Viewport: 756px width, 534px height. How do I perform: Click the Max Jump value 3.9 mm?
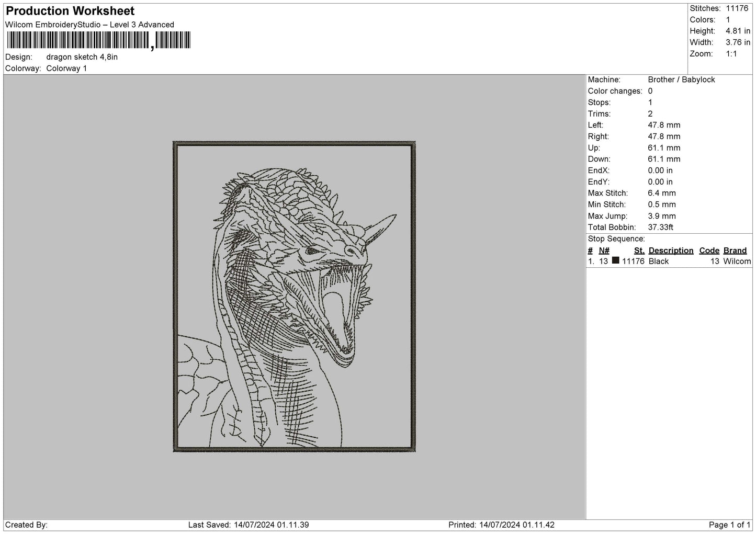[662, 216]
